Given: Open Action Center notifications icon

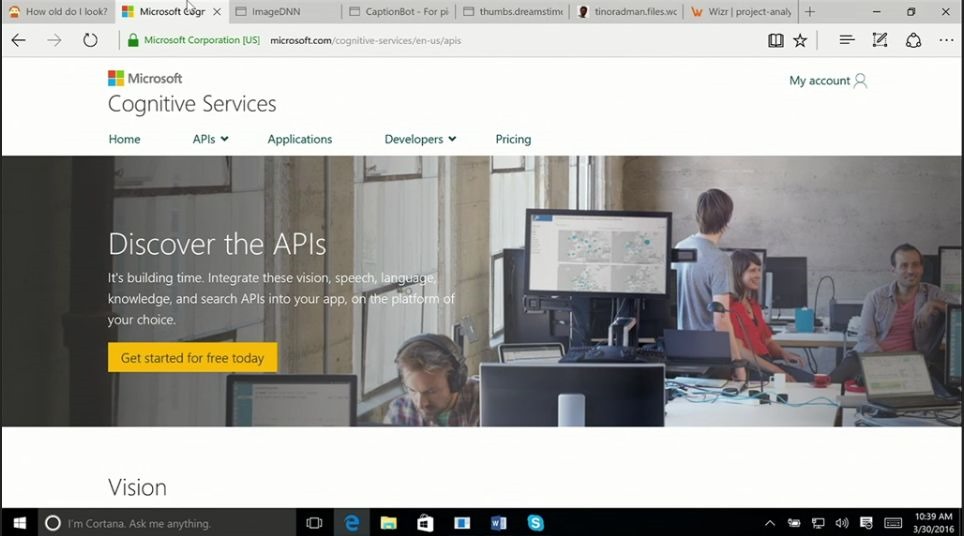Looking at the screenshot, I should [866, 523].
